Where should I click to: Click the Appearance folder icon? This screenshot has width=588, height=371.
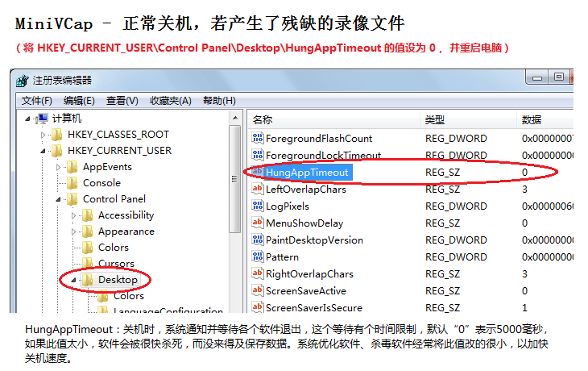[x=87, y=231]
